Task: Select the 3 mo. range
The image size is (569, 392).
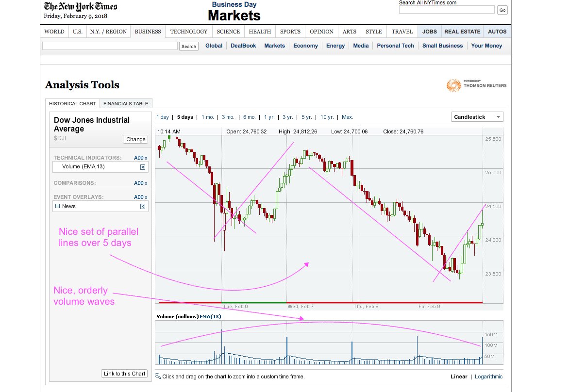Action: click(x=228, y=117)
